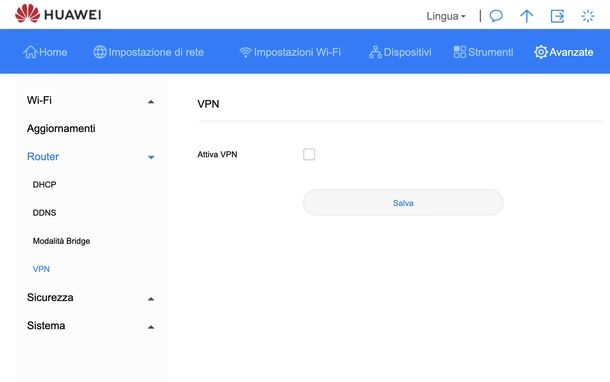Click the network devices icon beside Dispositivi
Image resolution: width=610 pixels, height=382 pixels.
(x=375, y=52)
